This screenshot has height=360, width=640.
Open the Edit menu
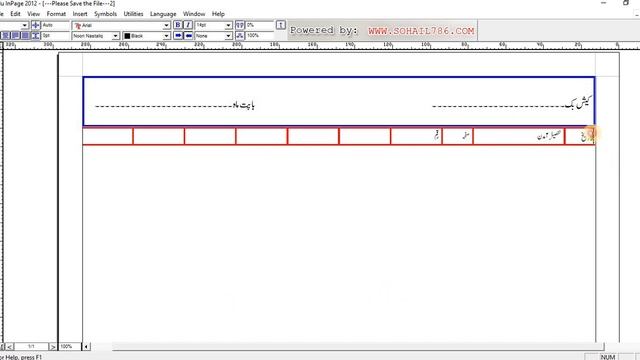(x=15, y=14)
